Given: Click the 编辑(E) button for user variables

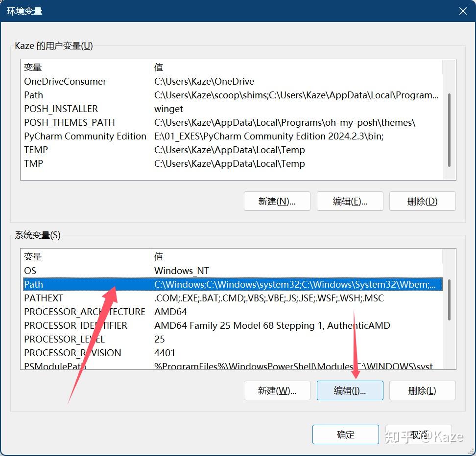Looking at the screenshot, I should tap(350, 201).
